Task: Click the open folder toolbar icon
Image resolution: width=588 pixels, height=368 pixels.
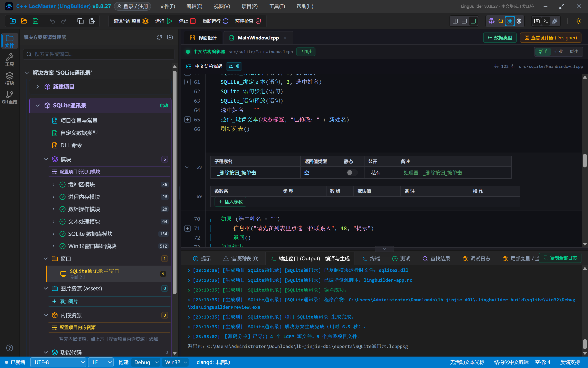Action: 24,21
